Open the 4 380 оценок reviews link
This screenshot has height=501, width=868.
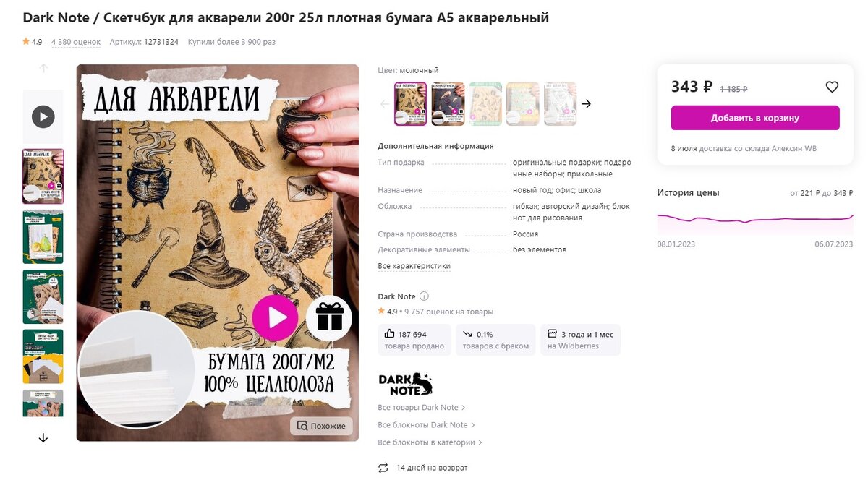coord(76,42)
